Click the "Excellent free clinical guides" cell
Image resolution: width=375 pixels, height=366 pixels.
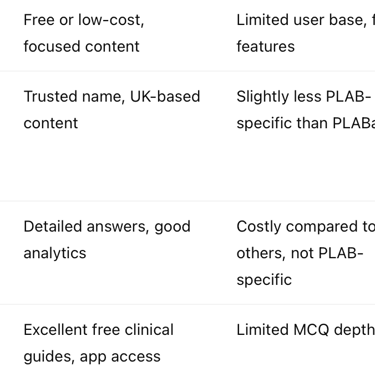[x=99, y=343]
